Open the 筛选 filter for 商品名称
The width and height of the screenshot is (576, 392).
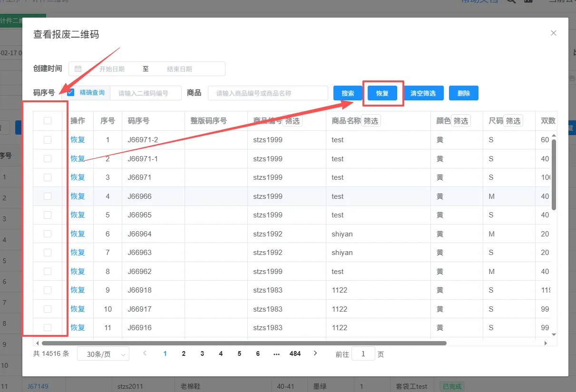[371, 121]
